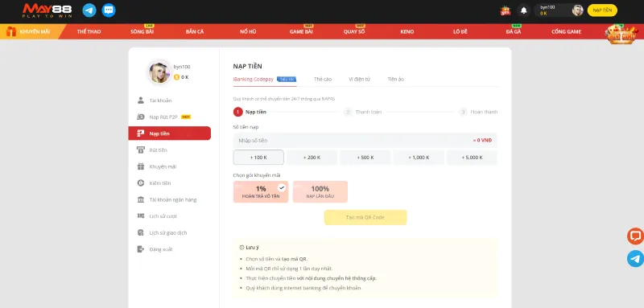Open the KENO menu
The image size is (644, 308).
click(407, 31)
